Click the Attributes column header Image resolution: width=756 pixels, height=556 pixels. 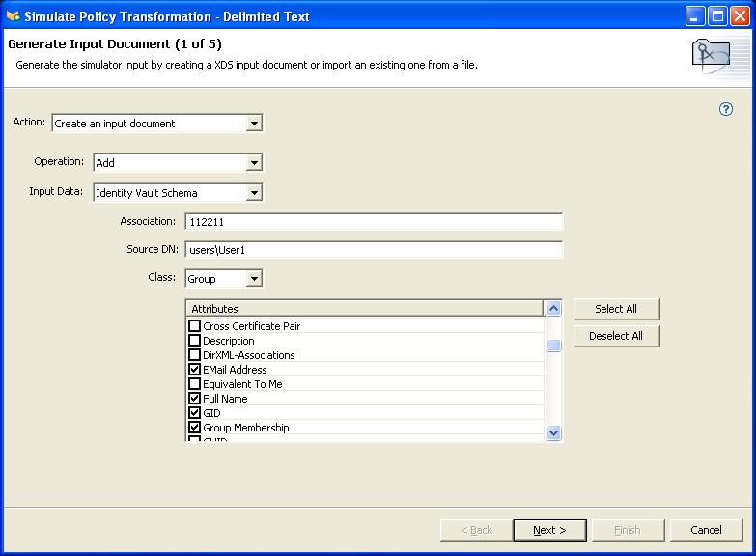[365, 309]
